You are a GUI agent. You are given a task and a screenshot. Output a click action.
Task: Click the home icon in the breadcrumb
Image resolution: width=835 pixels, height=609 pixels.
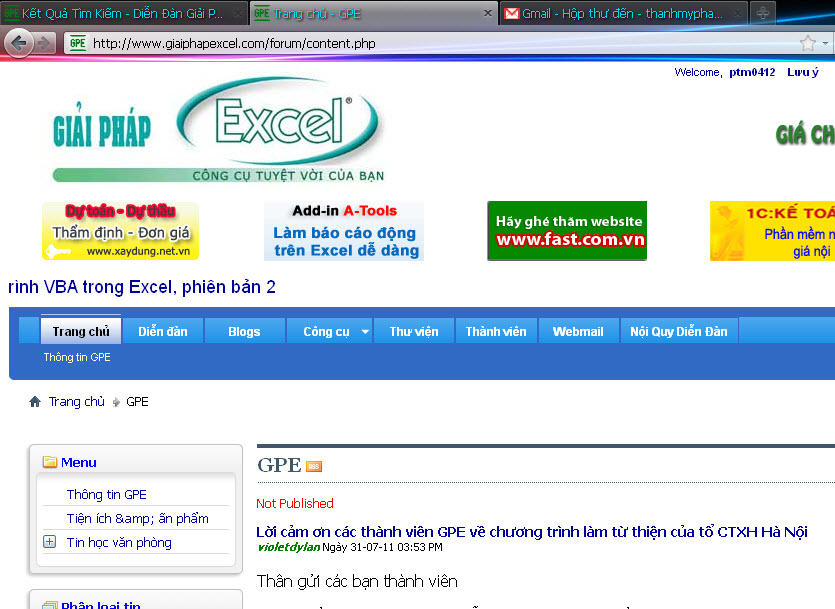coord(35,401)
